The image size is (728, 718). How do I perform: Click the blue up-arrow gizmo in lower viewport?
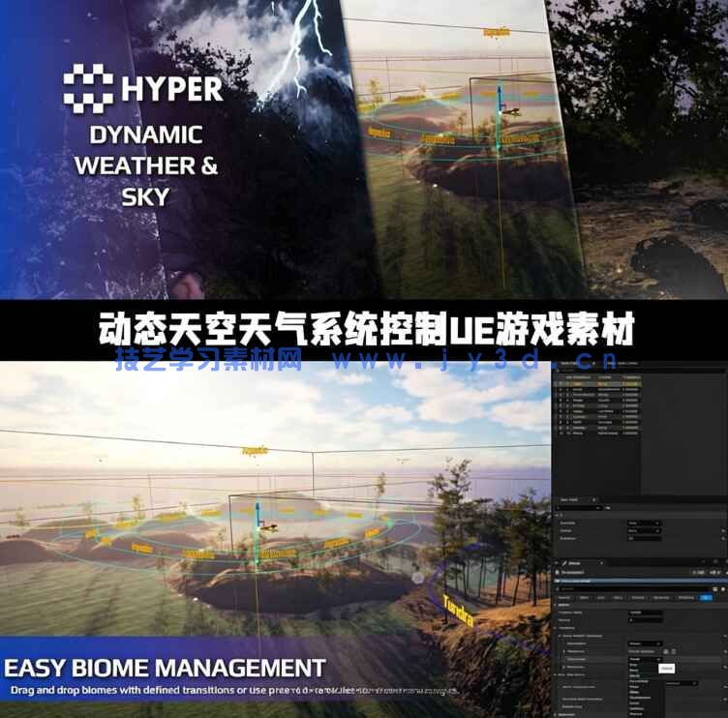[x=258, y=515]
